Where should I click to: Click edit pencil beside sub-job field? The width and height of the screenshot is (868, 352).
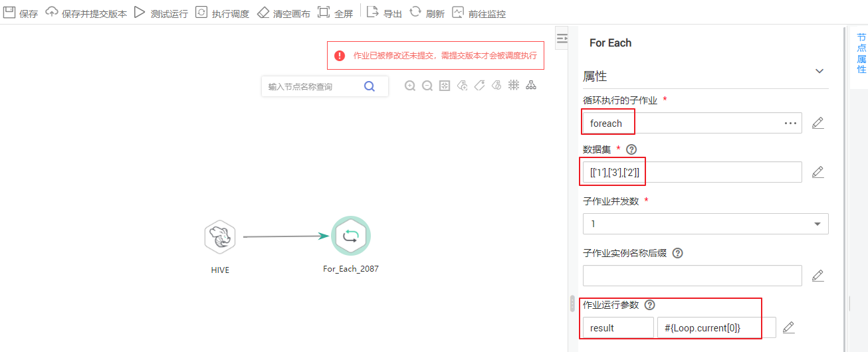pos(818,123)
